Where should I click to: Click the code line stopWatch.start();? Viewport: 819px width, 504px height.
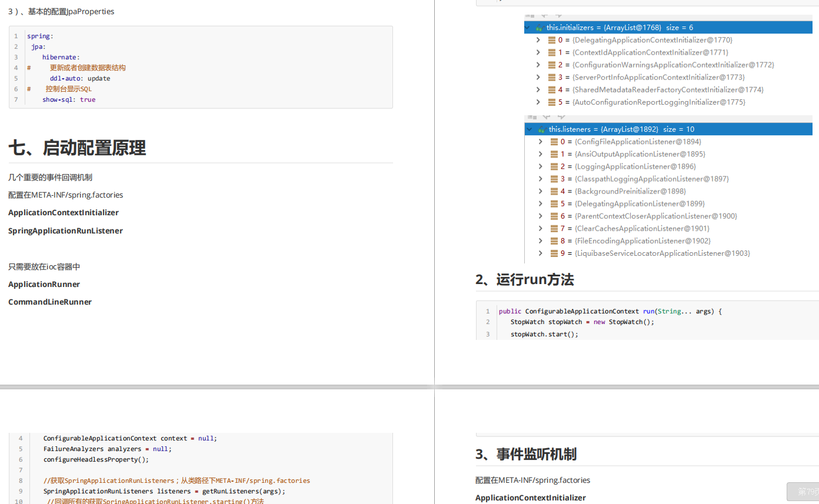[x=544, y=334]
